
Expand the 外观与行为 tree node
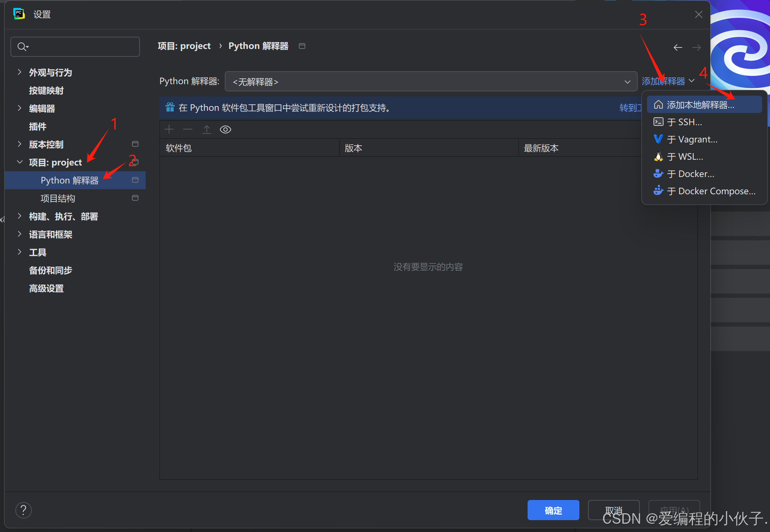pyautogui.click(x=20, y=72)
